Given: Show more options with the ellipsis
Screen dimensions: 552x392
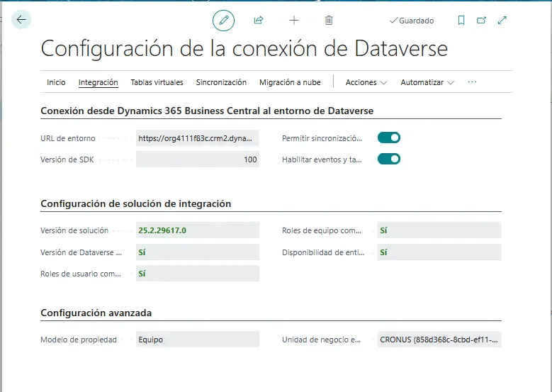Looking at the screenshot, I should coord(472,82).
